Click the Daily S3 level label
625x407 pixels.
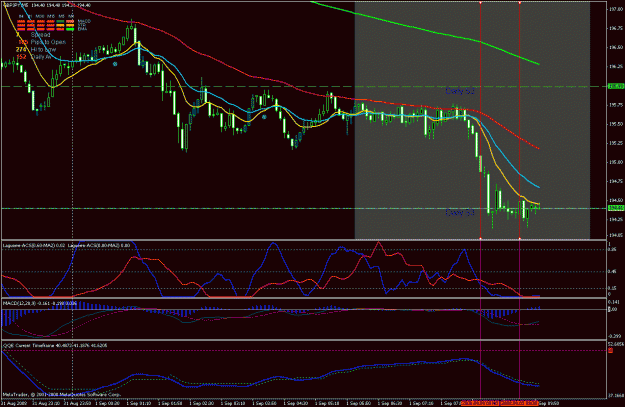click(x=460, y=212)
